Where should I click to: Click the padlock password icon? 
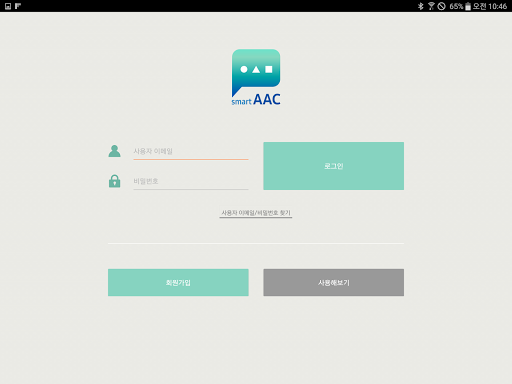pos(114,181)
